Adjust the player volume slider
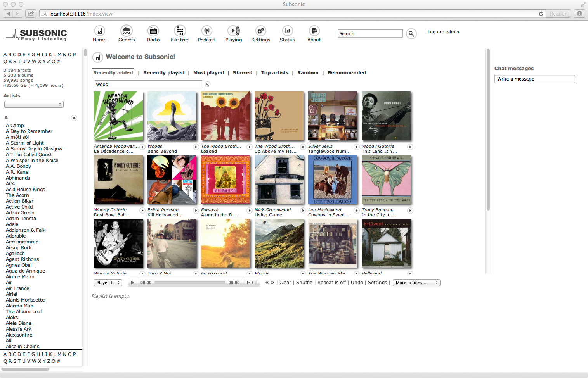588x378 pixels. click(x=253, y=283)
